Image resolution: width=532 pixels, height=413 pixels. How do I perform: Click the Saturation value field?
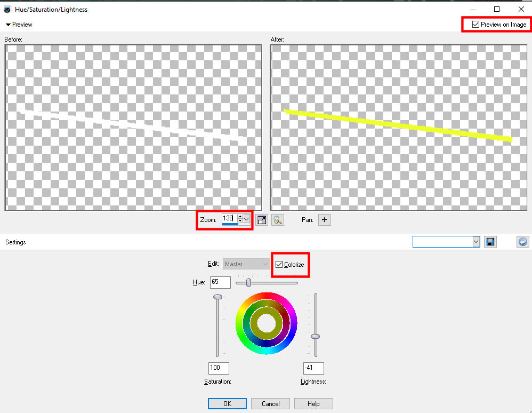(219, 368)
